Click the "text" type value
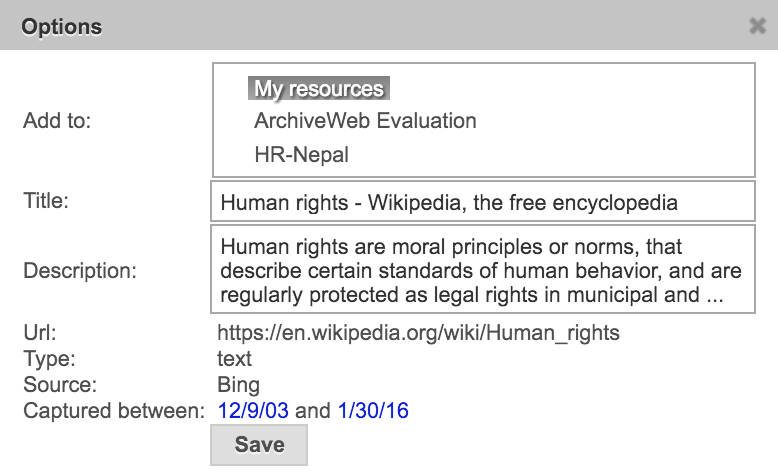Viewport: 778px width, 476px height. pos(234,359)
